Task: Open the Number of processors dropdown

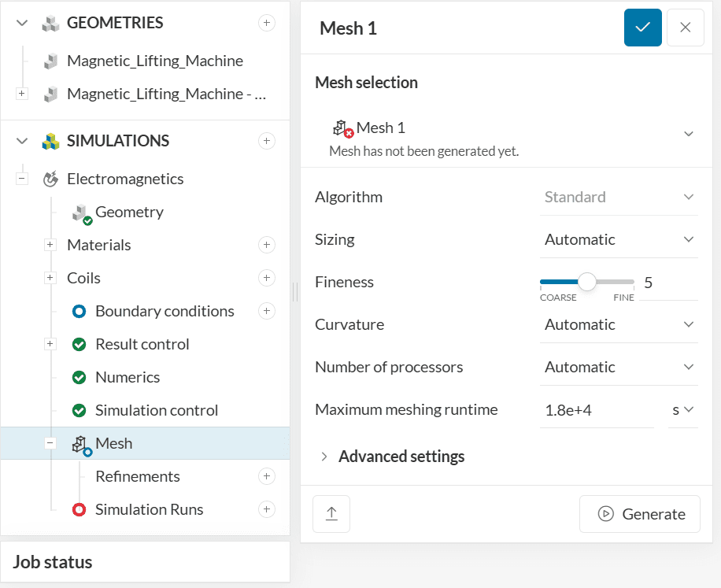Action: pyautogui.click(x=619, y=367)
